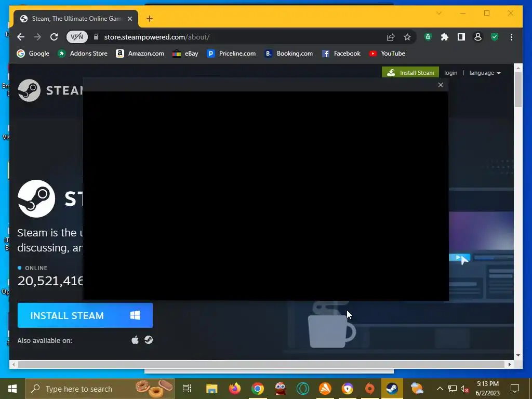The height and width of the screenshot is (399, 532).
Task: Open the Windows Start menu
Action: click(x=12, y=389)
